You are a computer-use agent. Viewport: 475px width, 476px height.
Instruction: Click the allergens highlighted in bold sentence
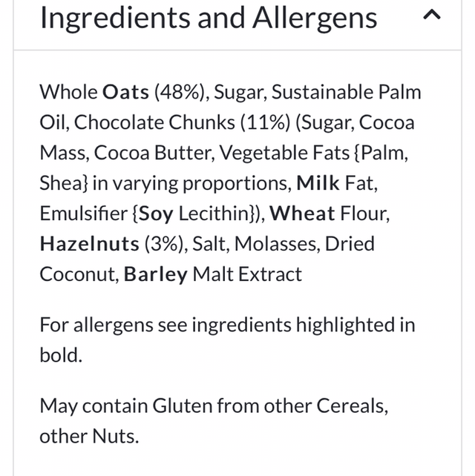pyautogui.click(x=226, y=325)
